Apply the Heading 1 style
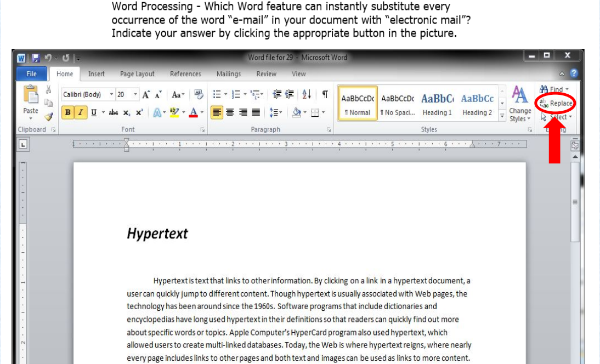Image resolution: width=600 pixels, height=364 pixels. point(437,103)
